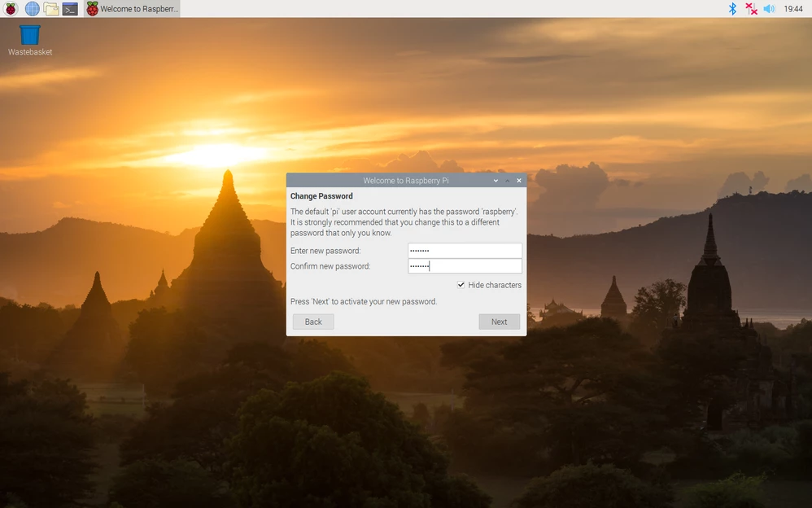
Task: Click the Confirm new password field
Action: tap(464, 265)
